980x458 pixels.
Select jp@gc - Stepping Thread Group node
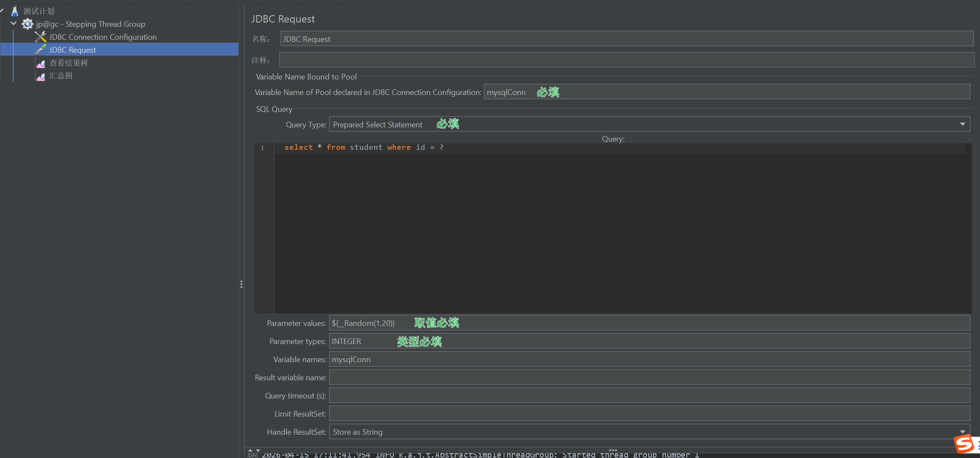click(91, 24)
